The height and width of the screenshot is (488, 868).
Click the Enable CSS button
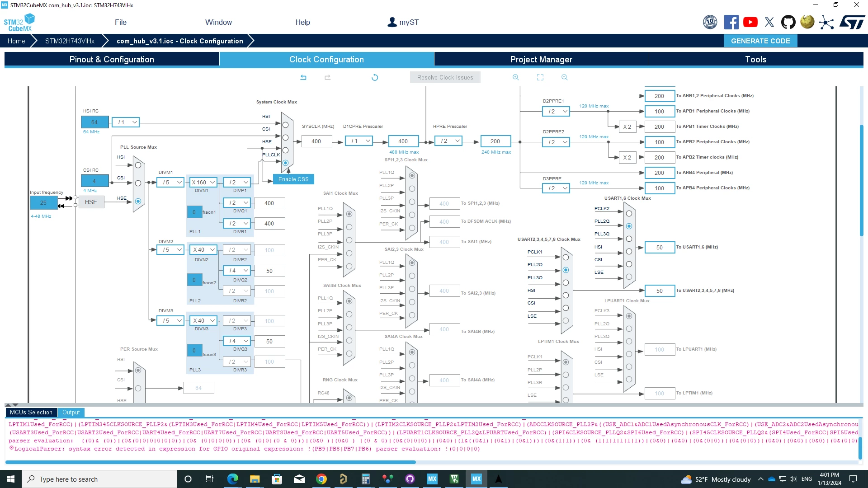click(293, 179)
